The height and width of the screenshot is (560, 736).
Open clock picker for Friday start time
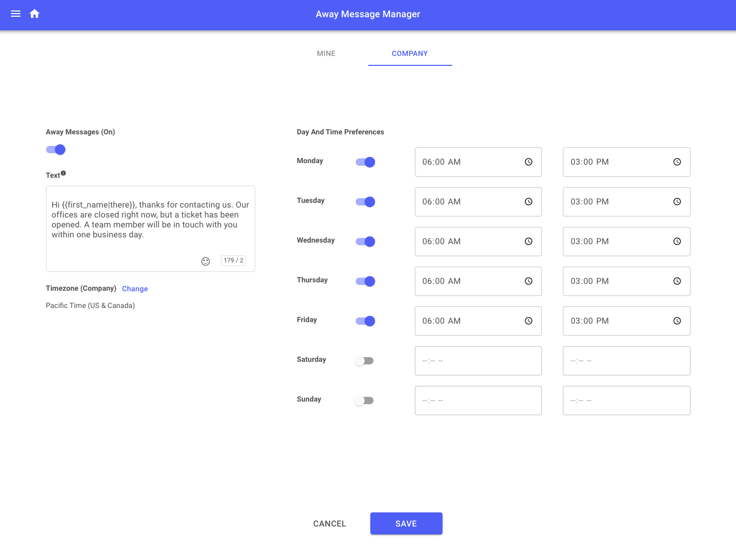528,321
